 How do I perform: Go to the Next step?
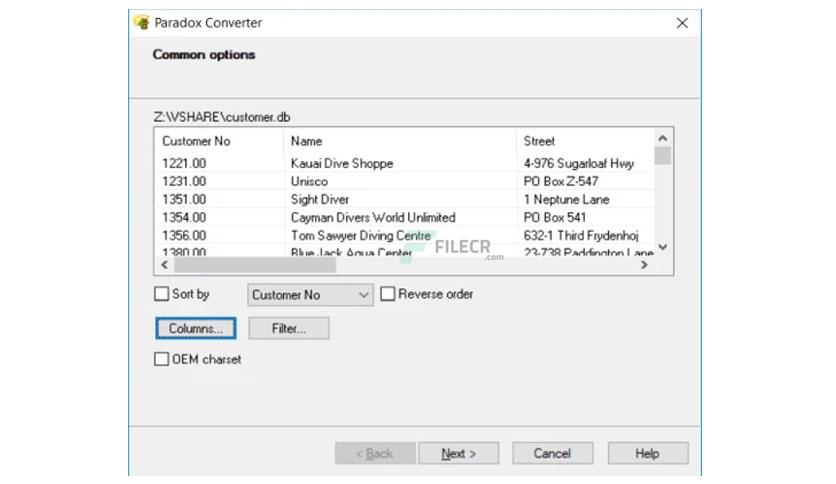[459, 453]
